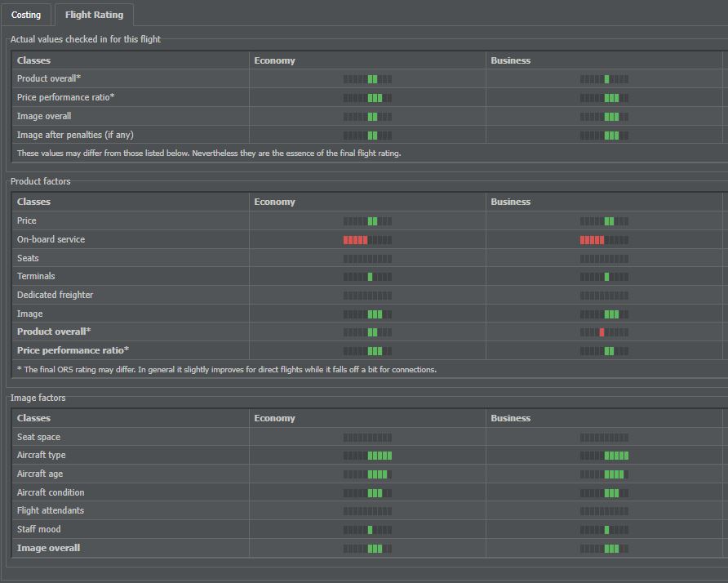Click the Economy bar for On-board service
Image resolution: width=728 pixels, height=583 pixels.
367,240
